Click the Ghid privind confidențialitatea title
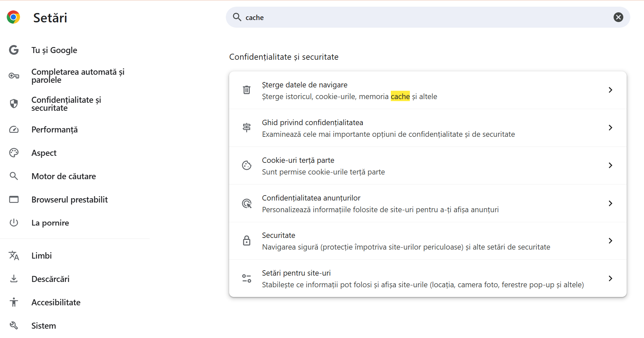This screenshot has height=338, width=644. [312, 122]
